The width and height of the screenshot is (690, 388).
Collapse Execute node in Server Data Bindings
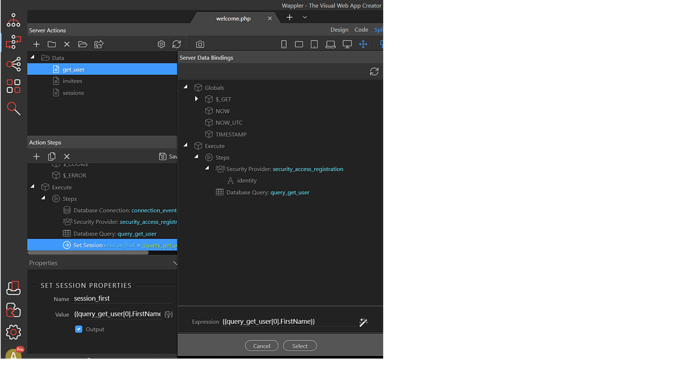(186, 145)
